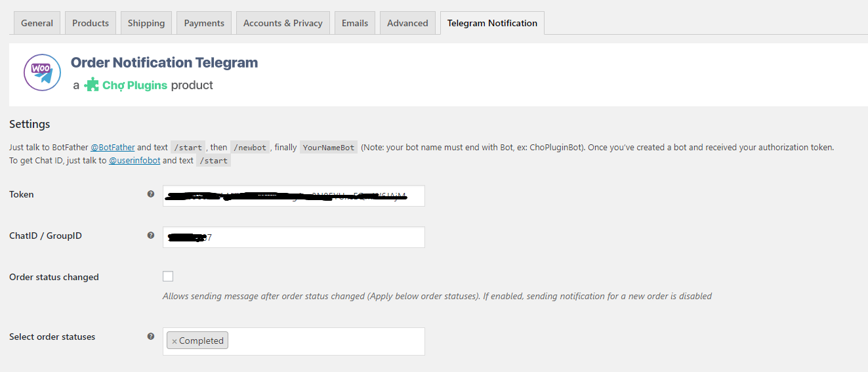Click the ChatID / GroupID label
Viewport: 868px width, 372px height.
pyautogui.click(x=45, y=236)
